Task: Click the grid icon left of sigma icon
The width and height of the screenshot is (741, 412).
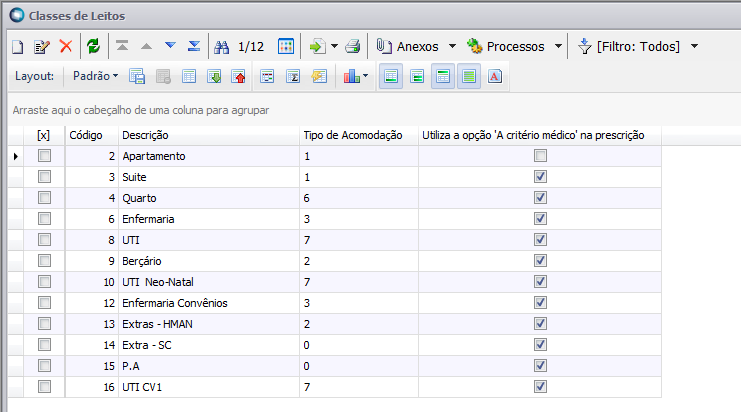Action: pos(267,76)
